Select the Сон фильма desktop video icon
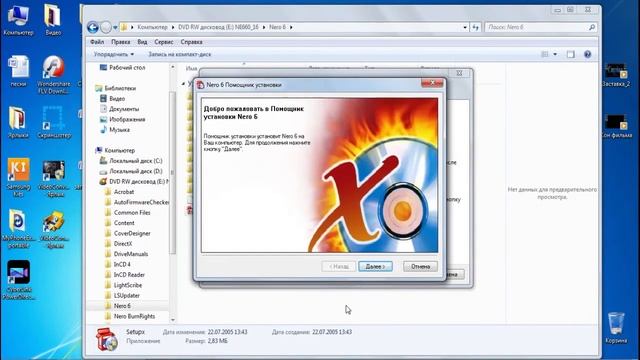This screenshot has height=360, width=640. pos(616,127)
